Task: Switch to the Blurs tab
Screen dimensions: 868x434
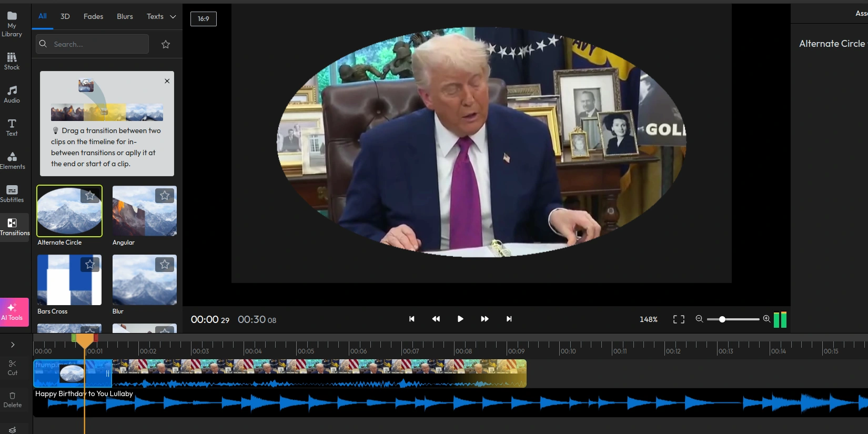Action: coord(125,17)
